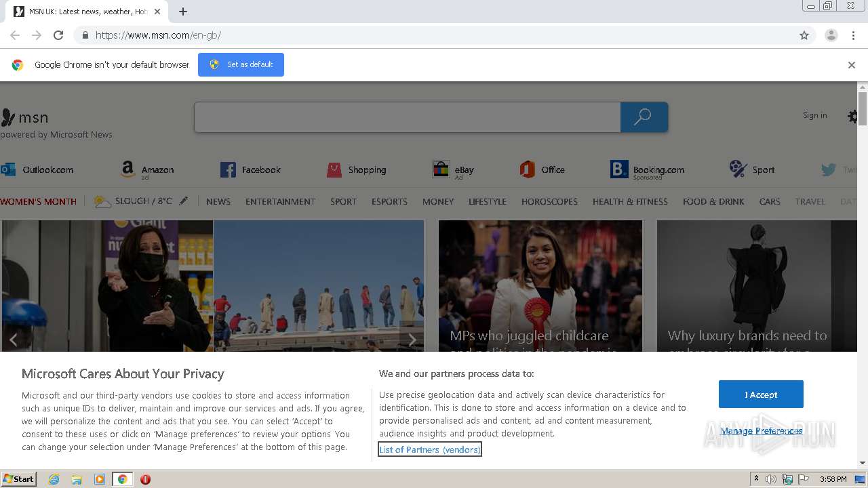Open MPs who juggled childcare article
This screenshot has width=868, height=488.
(x=540, y=285)
